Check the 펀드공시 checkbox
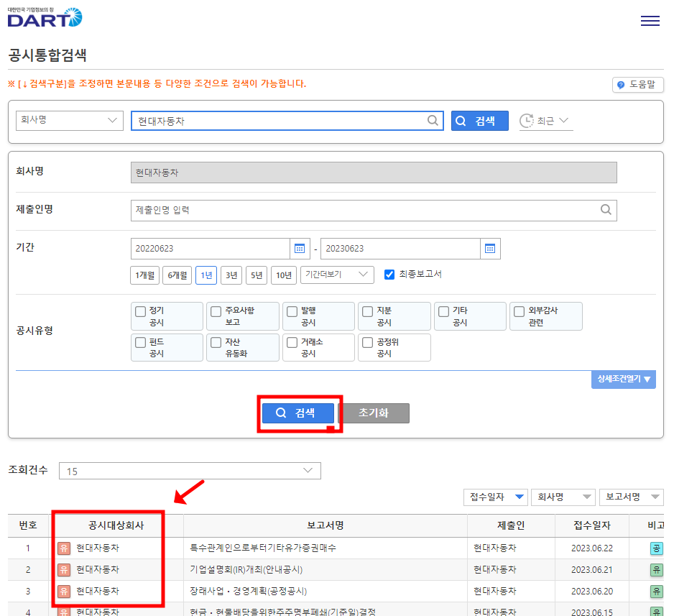 coord(141,343)
